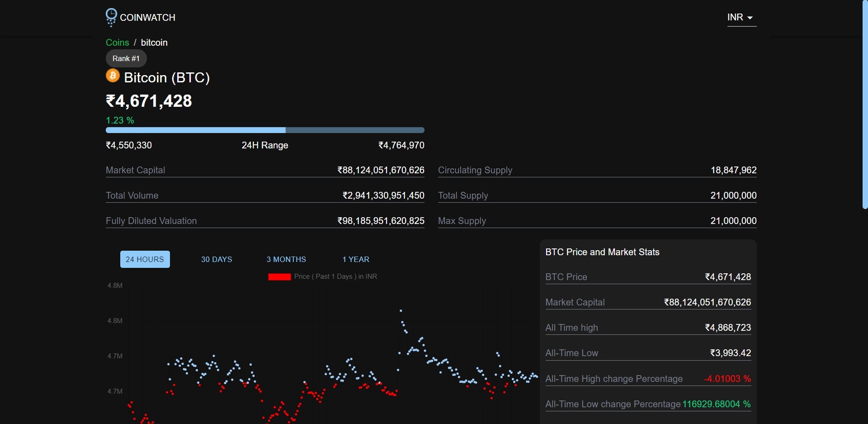The height and width of the screenshot is (424, 868).
Task: Select the Bitcoin (BTC) heading
Action: [167, 78]
